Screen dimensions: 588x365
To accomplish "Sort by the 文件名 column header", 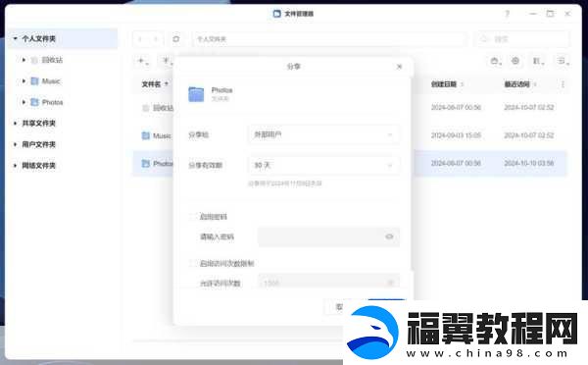I will 151,84.
